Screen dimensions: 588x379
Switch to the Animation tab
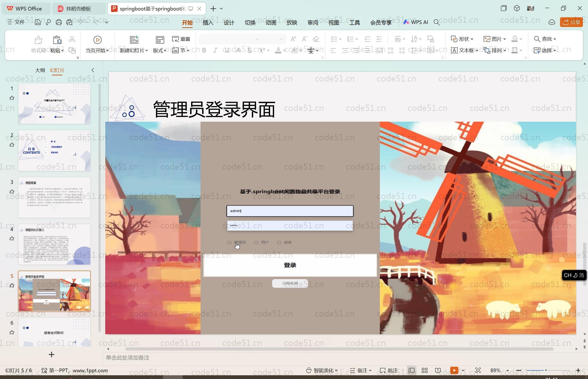pos(271,23)
